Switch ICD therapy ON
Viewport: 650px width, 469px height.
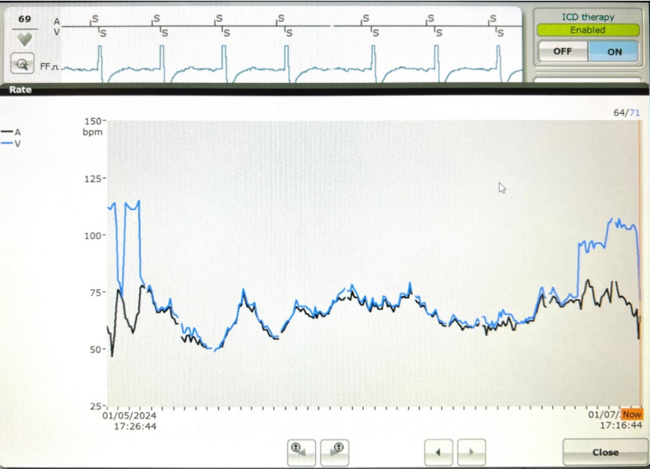613,51
